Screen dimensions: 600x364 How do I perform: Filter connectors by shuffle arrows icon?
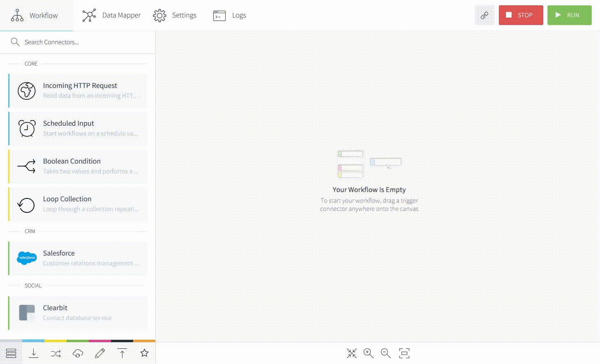[55, 353]
